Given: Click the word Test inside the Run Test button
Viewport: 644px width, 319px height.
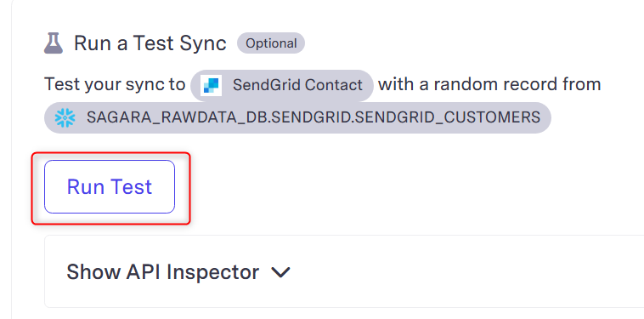Looking at the screenshot, I should tap(132, 186).
